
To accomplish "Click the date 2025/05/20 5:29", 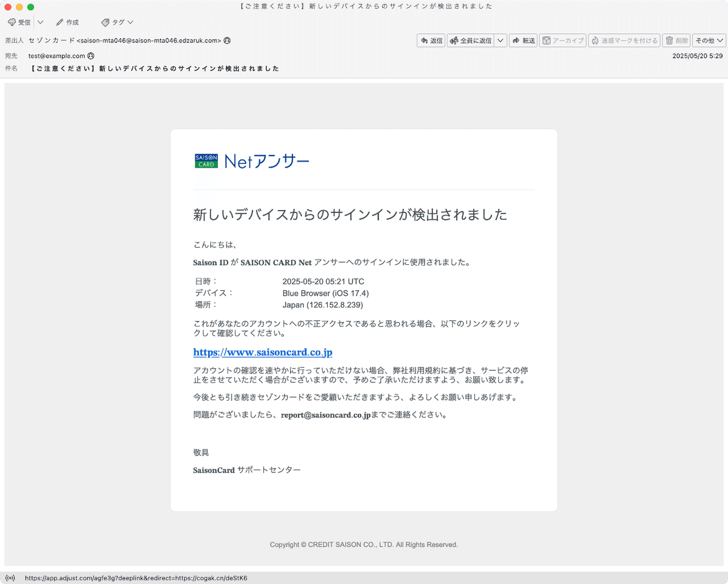I will [698, 56].
